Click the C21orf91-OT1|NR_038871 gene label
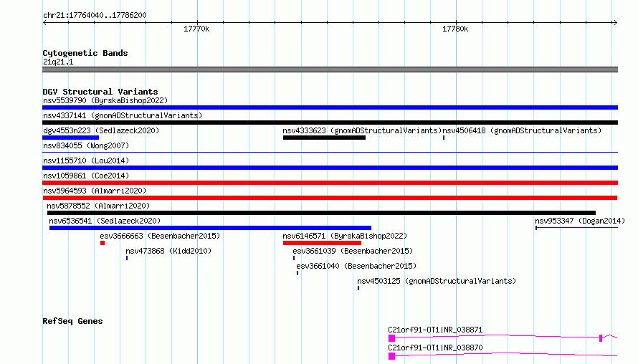 coord(435,330)
